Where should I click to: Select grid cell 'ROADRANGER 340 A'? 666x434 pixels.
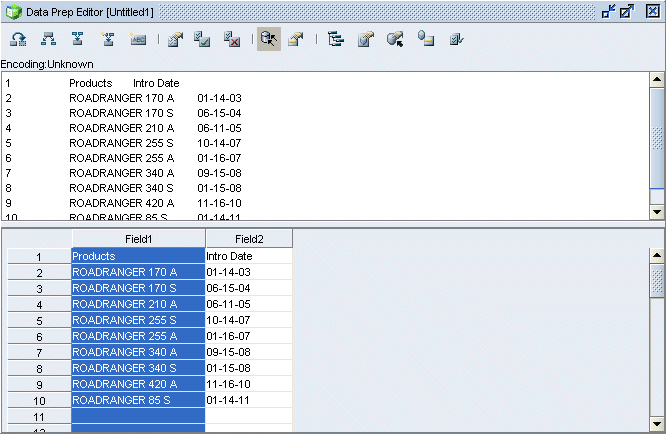pyautogui.click(x=138, y=352)
